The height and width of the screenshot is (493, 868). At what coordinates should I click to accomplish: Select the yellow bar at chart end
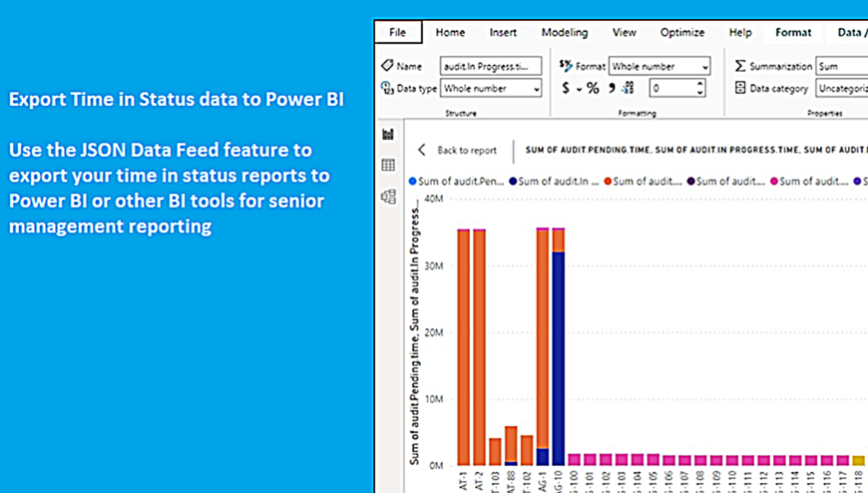[858, 460]
